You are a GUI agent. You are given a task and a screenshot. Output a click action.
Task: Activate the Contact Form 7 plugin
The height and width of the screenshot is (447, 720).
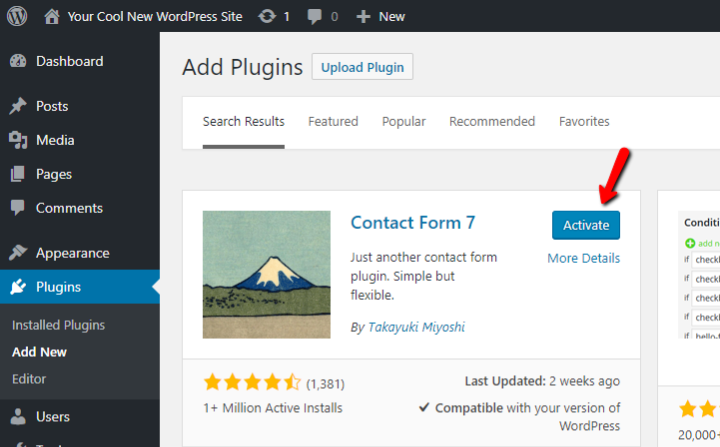coord(586,225)
